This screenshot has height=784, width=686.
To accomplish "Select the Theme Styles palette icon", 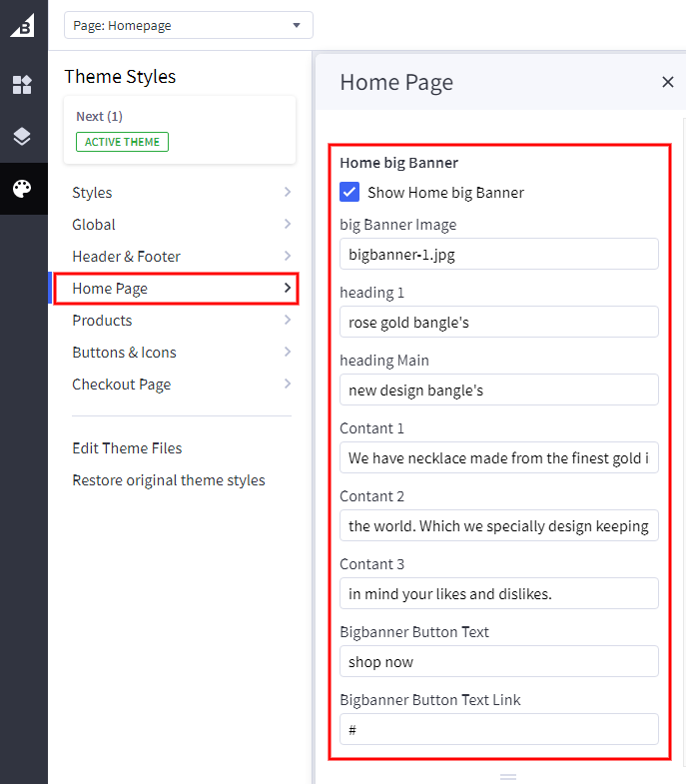I will pyautogui.click(x=22, y=189).
